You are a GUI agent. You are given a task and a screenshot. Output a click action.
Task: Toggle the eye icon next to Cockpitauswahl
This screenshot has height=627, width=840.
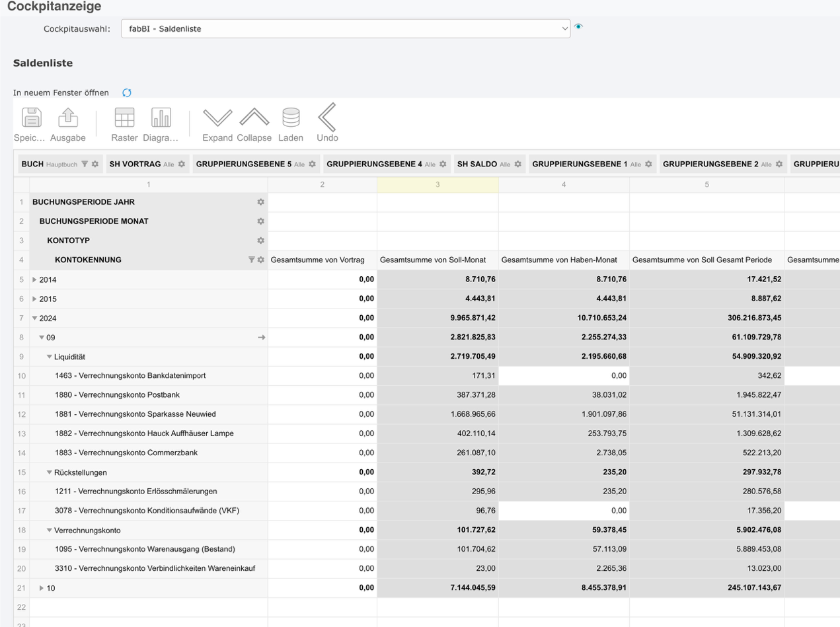[x=579, y=26]
